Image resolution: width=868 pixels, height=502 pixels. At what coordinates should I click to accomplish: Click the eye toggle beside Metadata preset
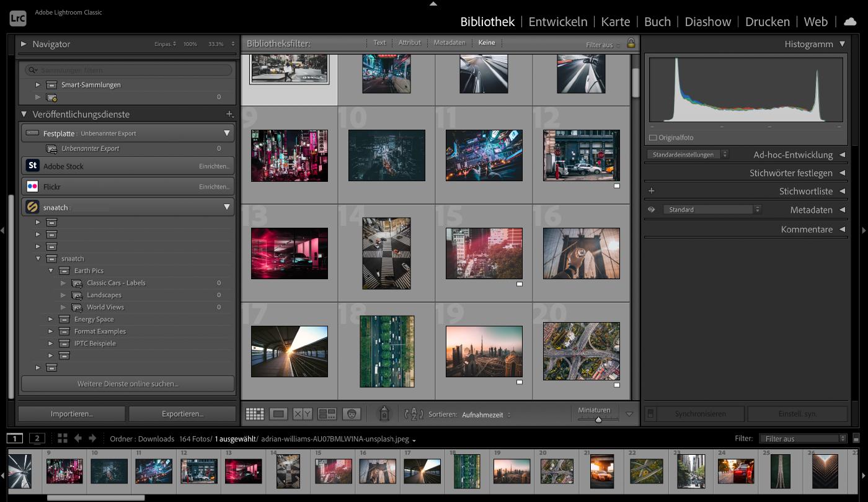651,209
